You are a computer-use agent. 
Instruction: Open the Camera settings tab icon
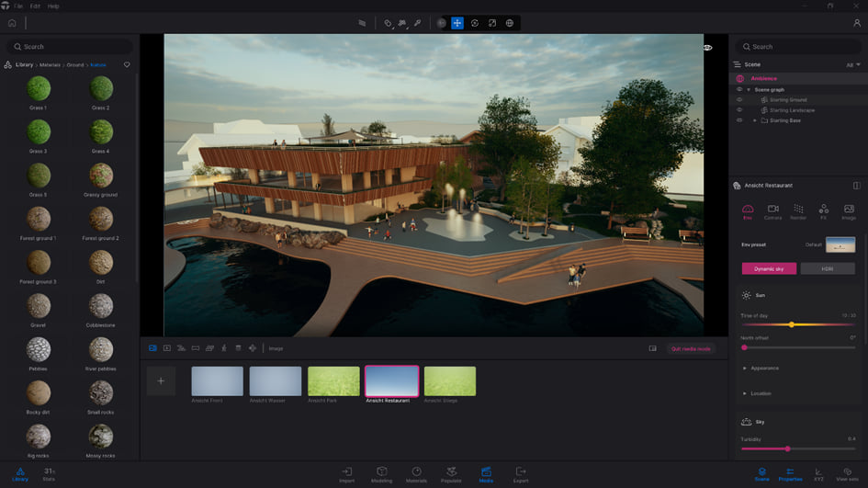772,210
